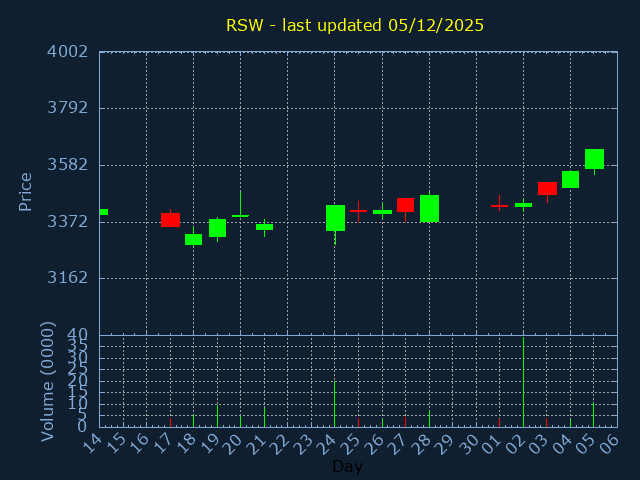Click the tall green volume bar on day 24
The width and height of the screenshot is (640, 480).
tap(334, 404)
